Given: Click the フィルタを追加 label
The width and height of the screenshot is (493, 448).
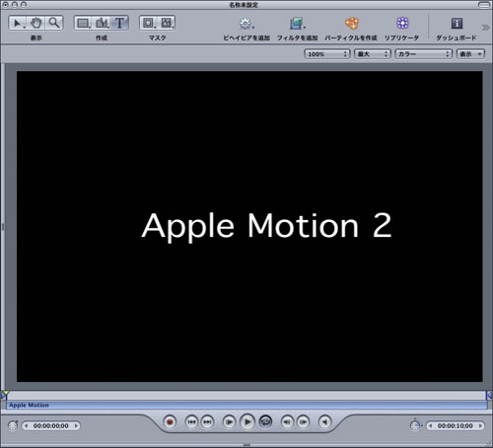Looking at the screenshot, I should click(x=298, y=37).
